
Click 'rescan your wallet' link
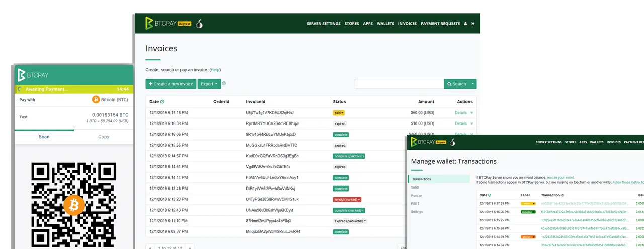tap(560, 177)
